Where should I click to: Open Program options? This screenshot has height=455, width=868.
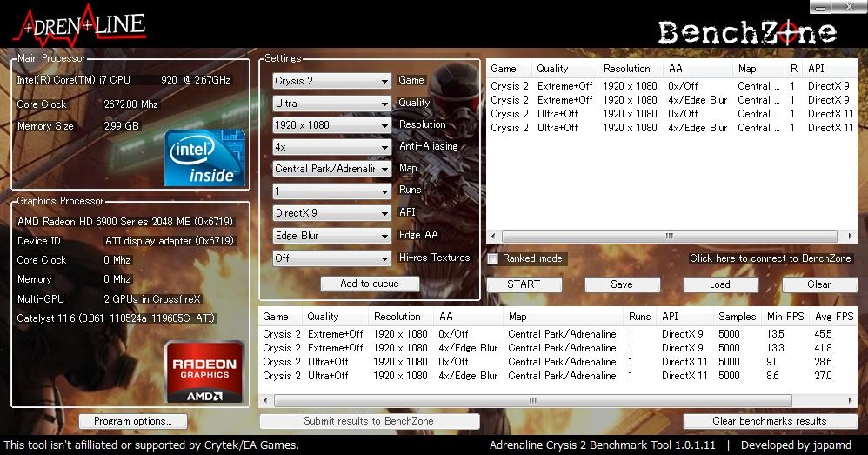point(133,421)
